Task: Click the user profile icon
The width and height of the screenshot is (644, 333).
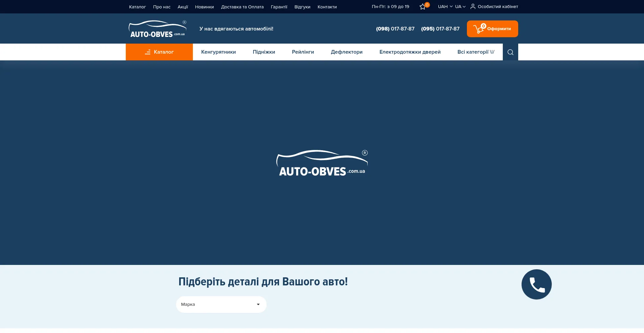Action: (473, 6)
